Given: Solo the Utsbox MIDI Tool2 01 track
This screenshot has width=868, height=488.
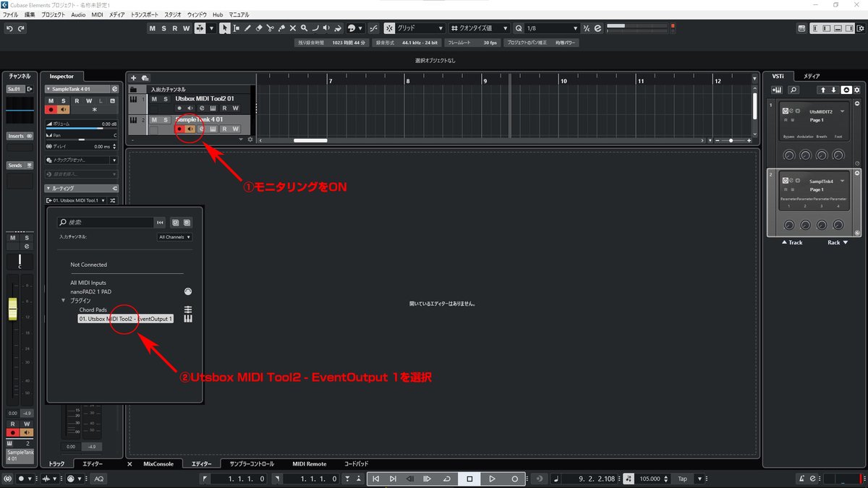Looking at the screenshot, I should click(x=165, y=98).
